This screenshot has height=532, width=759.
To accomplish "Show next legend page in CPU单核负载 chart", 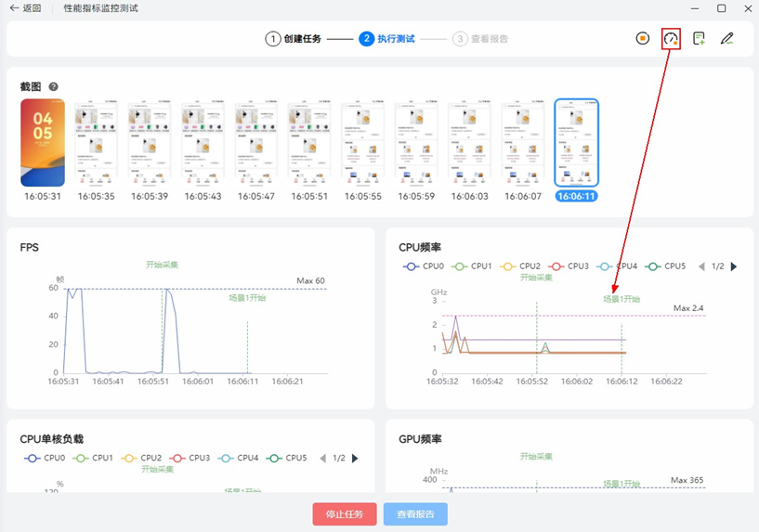I will [x=355, y=458].
